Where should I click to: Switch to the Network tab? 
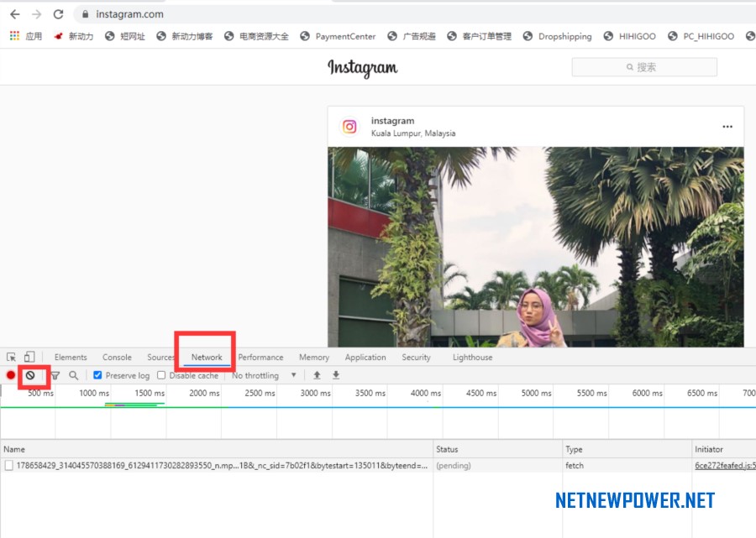(x=207, y=357)
